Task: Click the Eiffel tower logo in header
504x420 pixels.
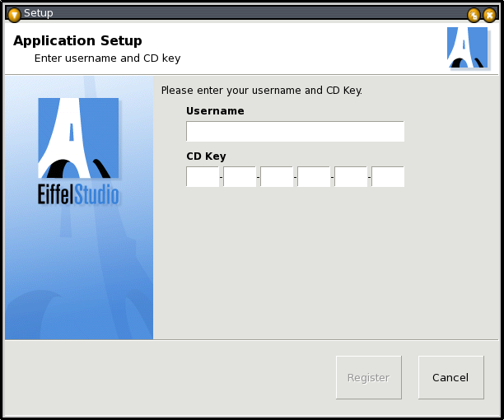Action: [467, 48]
